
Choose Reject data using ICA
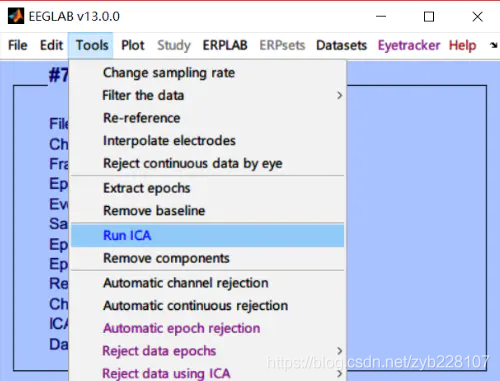(207, 373)
